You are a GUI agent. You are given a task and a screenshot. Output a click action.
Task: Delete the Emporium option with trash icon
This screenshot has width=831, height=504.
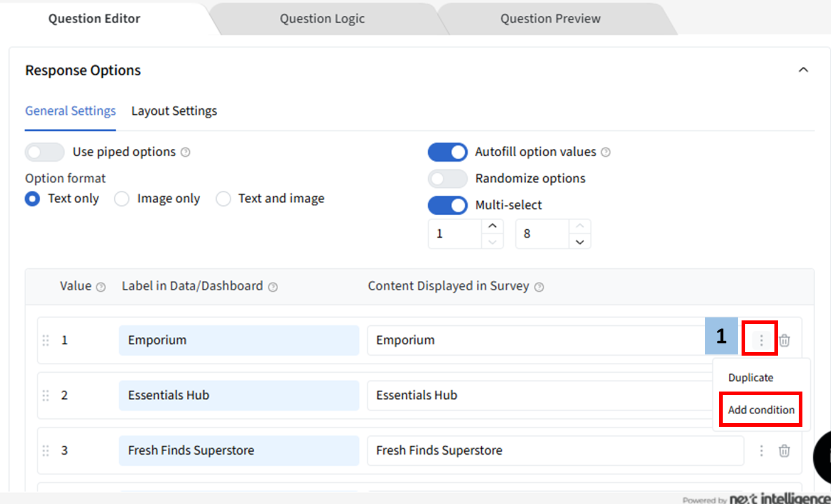pos(785,340)
